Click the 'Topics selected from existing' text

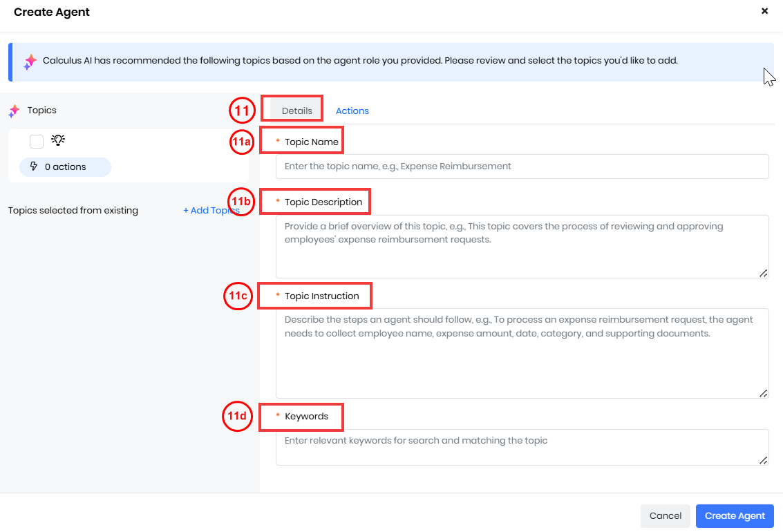click(73, 211)
